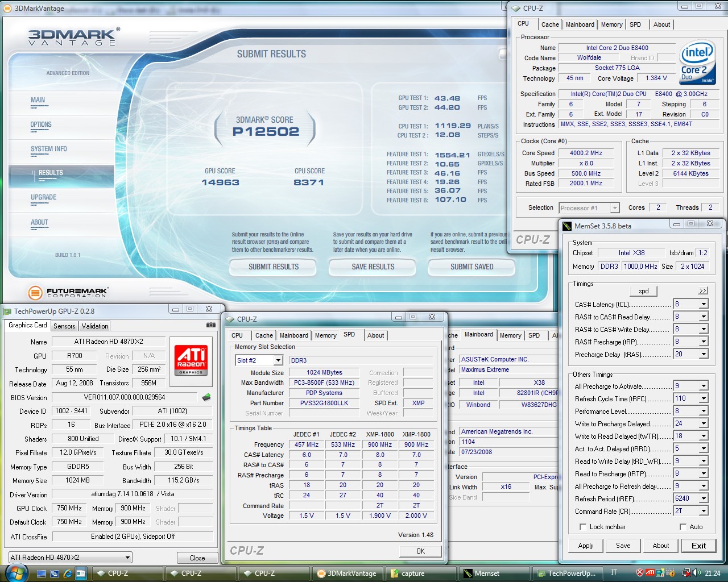Switch to Cache tab in top CPU-Z
728x582 pixels.
pyautogui.click(x=549, y=24)
